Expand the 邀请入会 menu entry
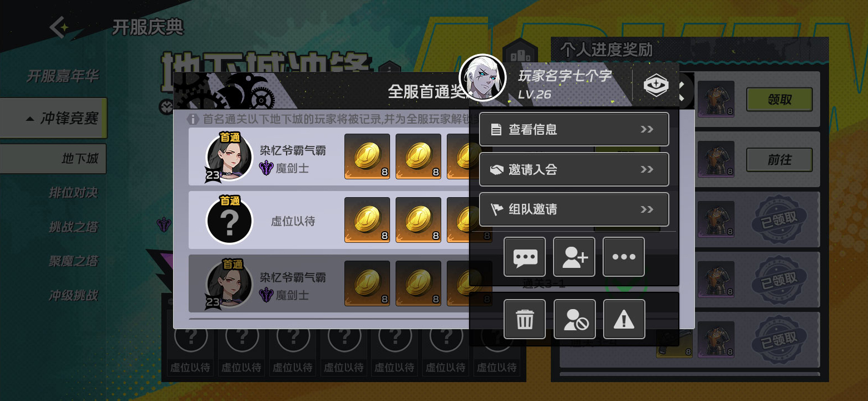This screenshot has width=868, height=401. pos(574,169)
